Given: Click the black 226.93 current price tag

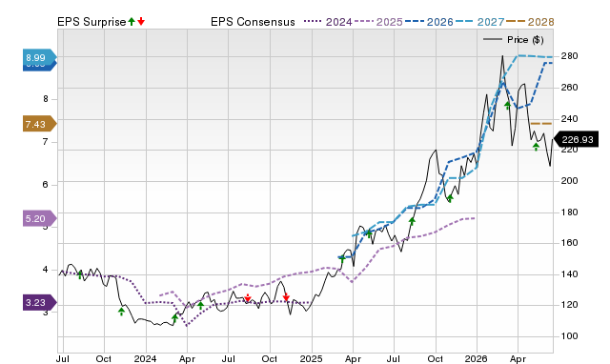Looking at the screenshot, I should 576,140.
